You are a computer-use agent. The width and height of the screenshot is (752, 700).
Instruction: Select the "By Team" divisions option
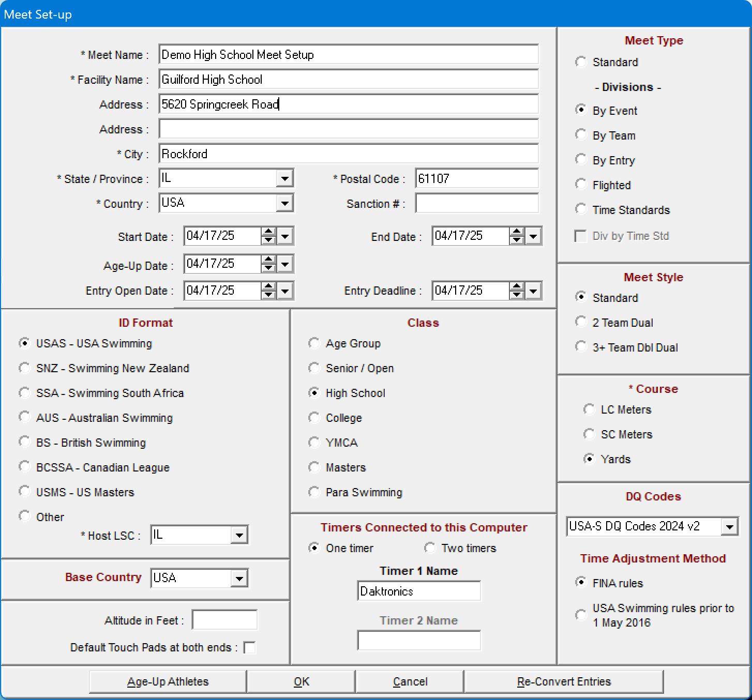click(581, 134)
